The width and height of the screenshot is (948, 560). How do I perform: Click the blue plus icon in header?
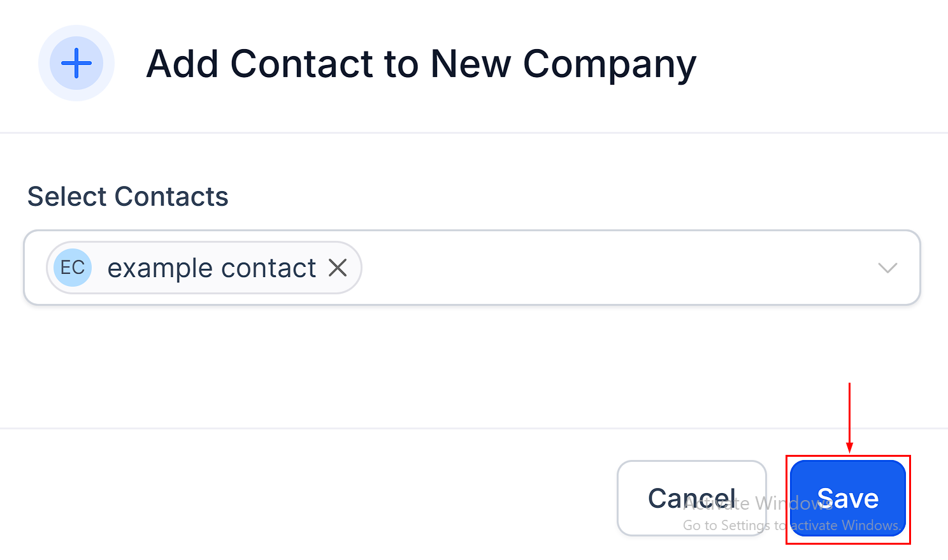click(76, 63)
